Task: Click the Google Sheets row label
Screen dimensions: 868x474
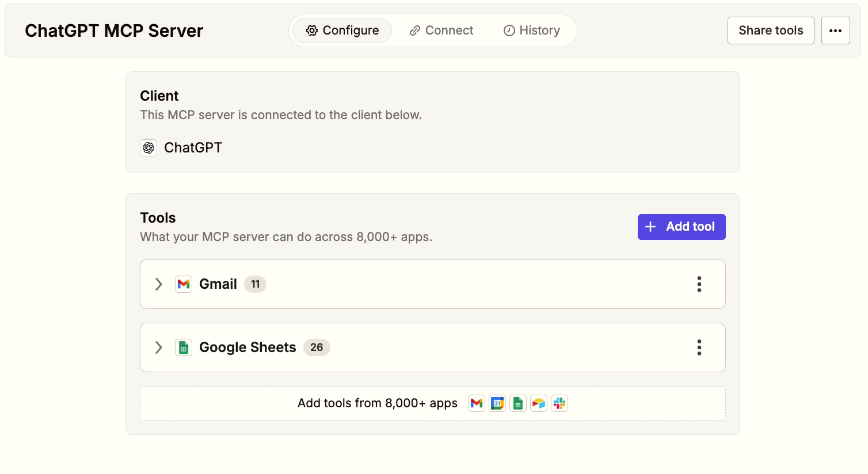Action: click(248, 347)
